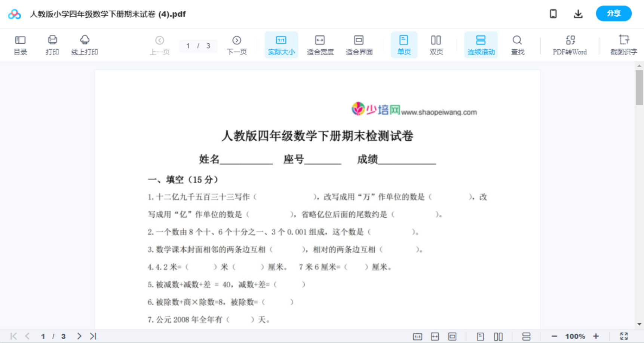Switch to 单页 single page mode
Image resolution: width=644 pixels, height=343 pixels.
(x=404, y=45)
